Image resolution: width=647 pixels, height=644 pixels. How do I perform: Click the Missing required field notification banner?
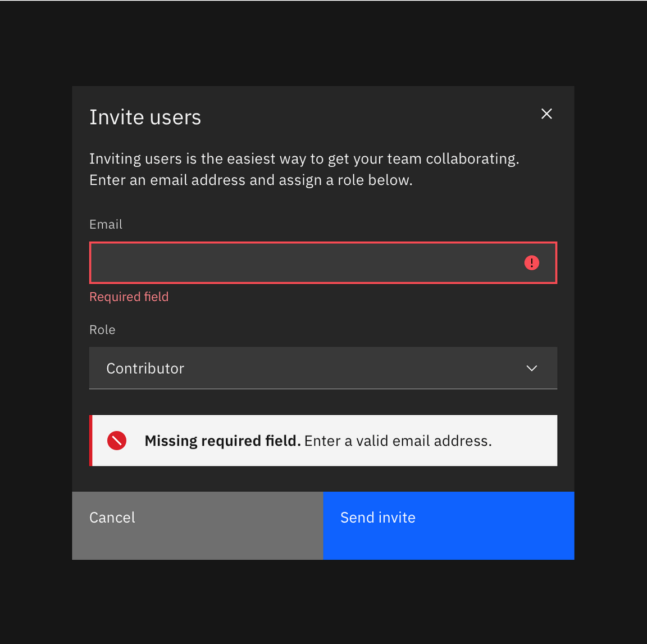point(323,441)
